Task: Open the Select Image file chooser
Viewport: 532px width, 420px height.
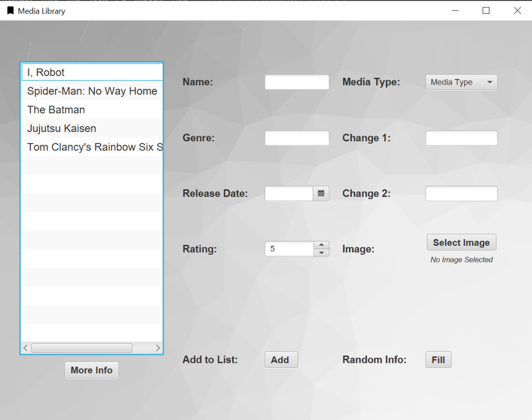Action: pyautogui.click(x=461, y=243)
